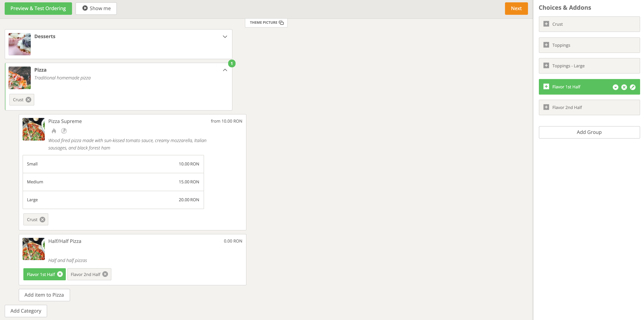The image size is (644, 320).
Task: Expand the Flavor 2nd Half plus icon
Action: [546, 107]
